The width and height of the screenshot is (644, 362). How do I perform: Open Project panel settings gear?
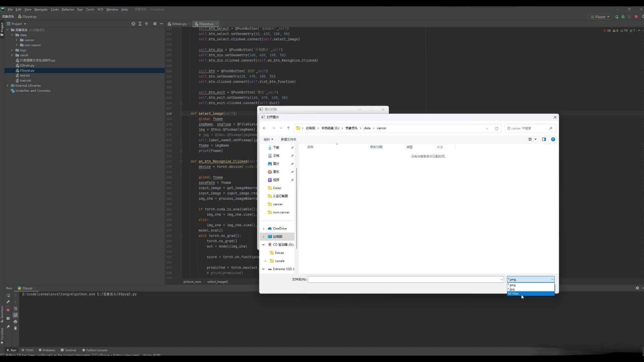(x=155, y=24)
